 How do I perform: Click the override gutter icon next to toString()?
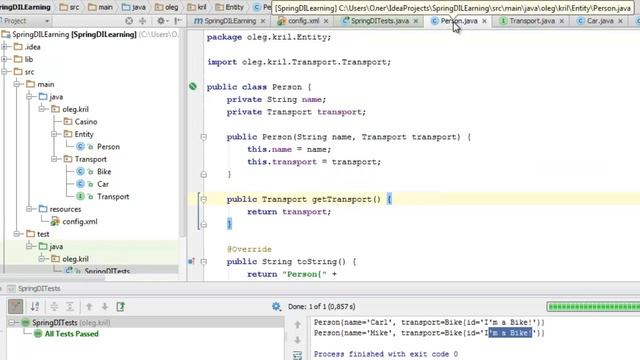[191, 261]
